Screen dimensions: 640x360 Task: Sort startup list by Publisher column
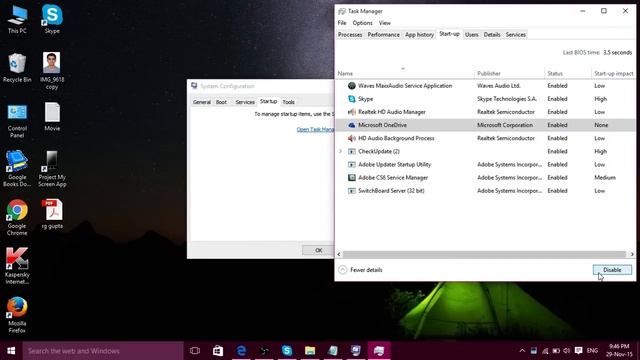(509, 73)
